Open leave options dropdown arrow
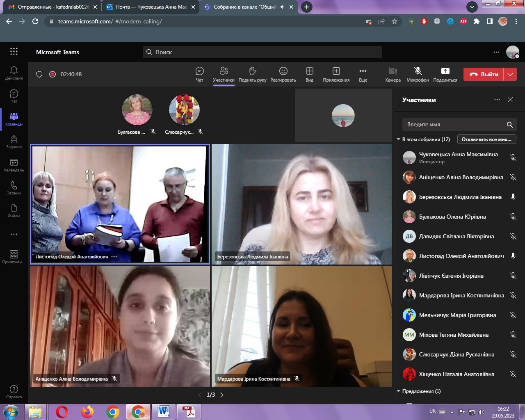The height and width of the screenshot is (420, 525). (510, 74)
